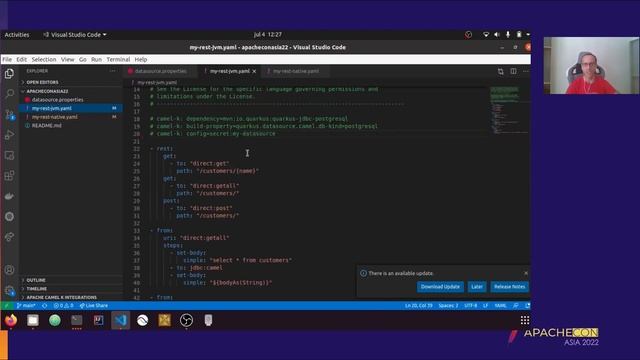The height and width of the screenshot is (360, 640).
Task: Open the Manage gear icon
Action: (9, 291)
